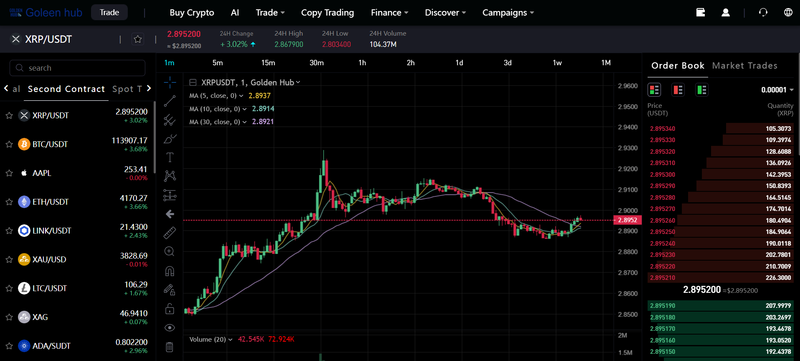Select the forecast and position tool

click(170, 195)
